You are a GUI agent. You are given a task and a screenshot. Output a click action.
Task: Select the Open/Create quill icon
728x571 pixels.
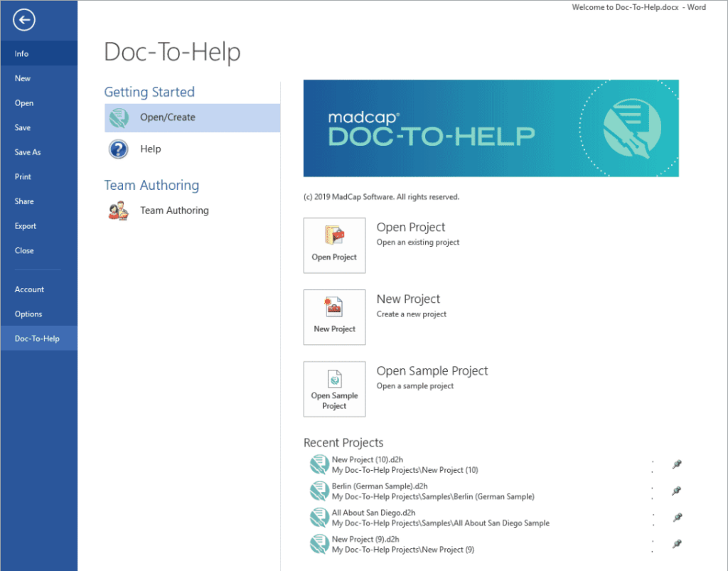pyautogui.click(x=119, y=118)
